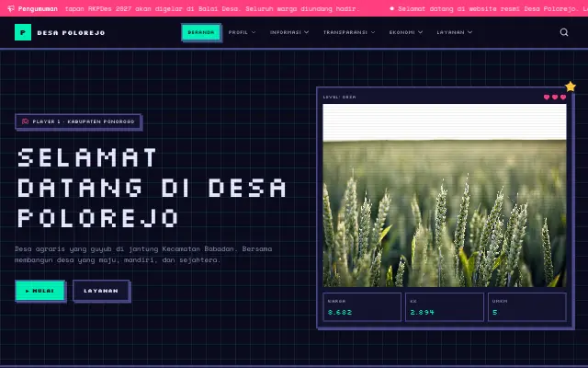Click the gold star on the card corner

click(x=571, y=86)
